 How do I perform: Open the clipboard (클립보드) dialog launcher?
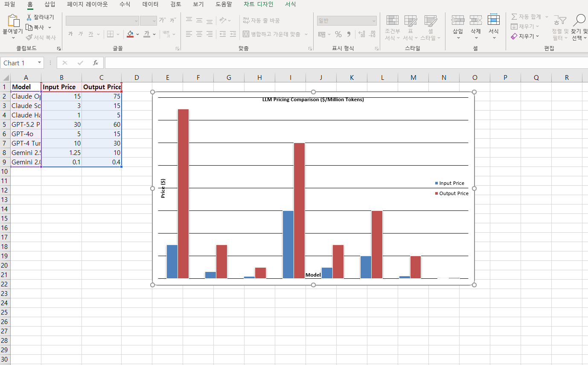click(58, 49)
